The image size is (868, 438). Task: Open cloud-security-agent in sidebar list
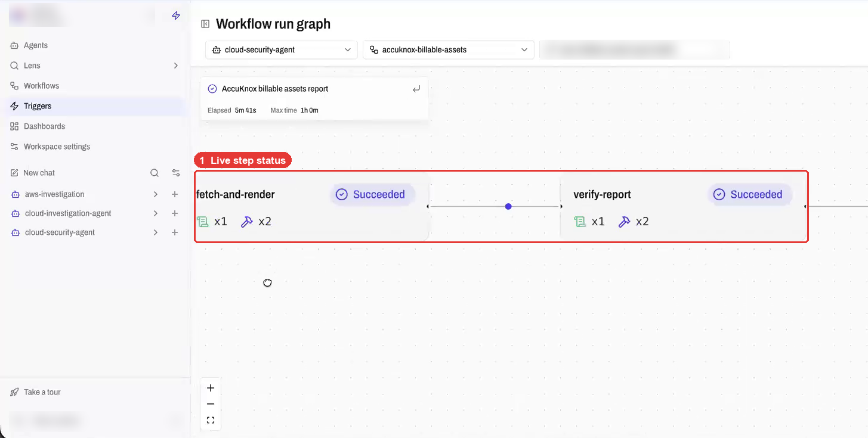click(x=60, y=232)
